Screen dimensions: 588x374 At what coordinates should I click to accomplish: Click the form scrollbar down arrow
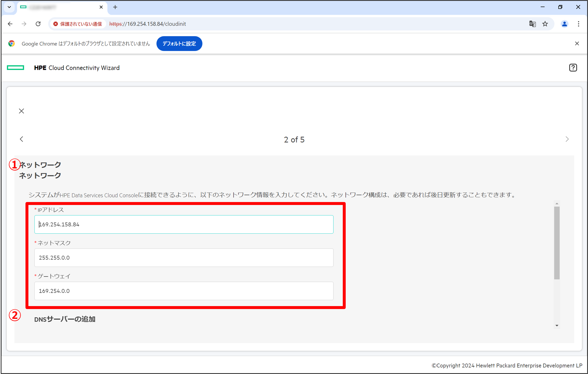pos(557,325)
